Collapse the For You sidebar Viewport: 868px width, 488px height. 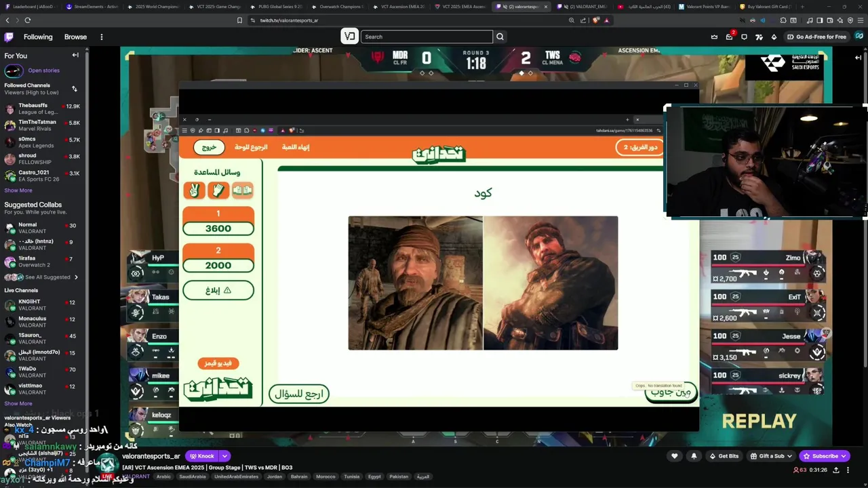[x=75, y=56]
